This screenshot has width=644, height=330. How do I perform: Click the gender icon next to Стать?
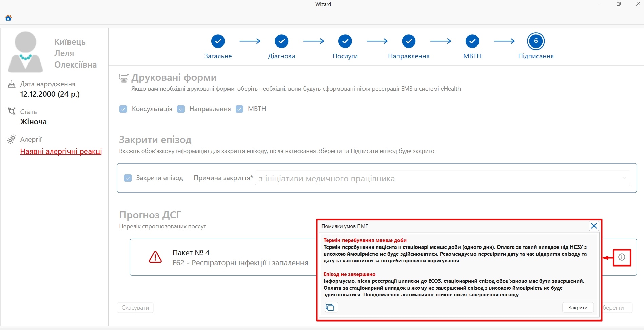12,111
